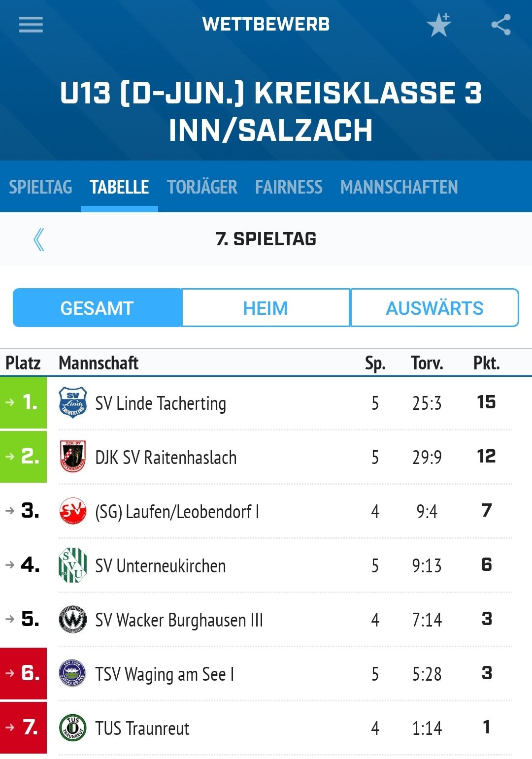This screenshot has width=532, height=759.
Task: Open SV Linde Tacherting team name
Action: [x=161, y=403]
